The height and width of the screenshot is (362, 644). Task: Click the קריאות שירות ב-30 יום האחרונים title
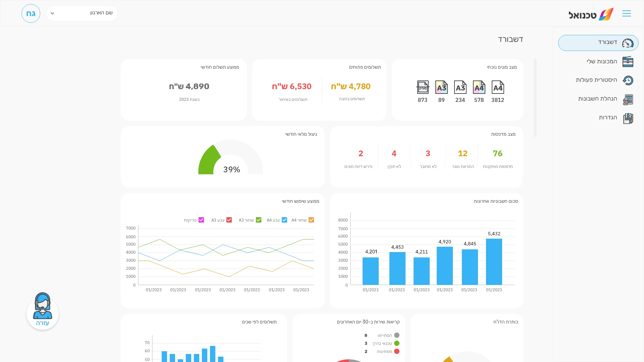click(x=368, y=322)
